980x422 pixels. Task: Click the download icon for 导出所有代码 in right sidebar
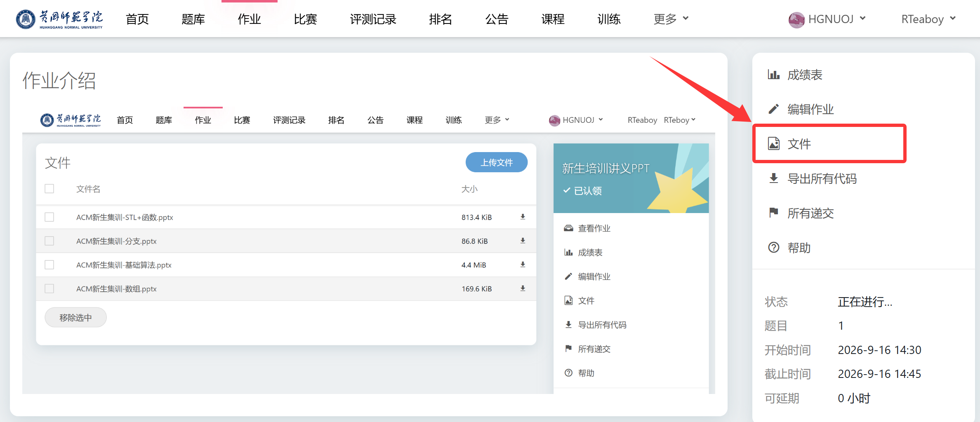click(x=773, y=178)
